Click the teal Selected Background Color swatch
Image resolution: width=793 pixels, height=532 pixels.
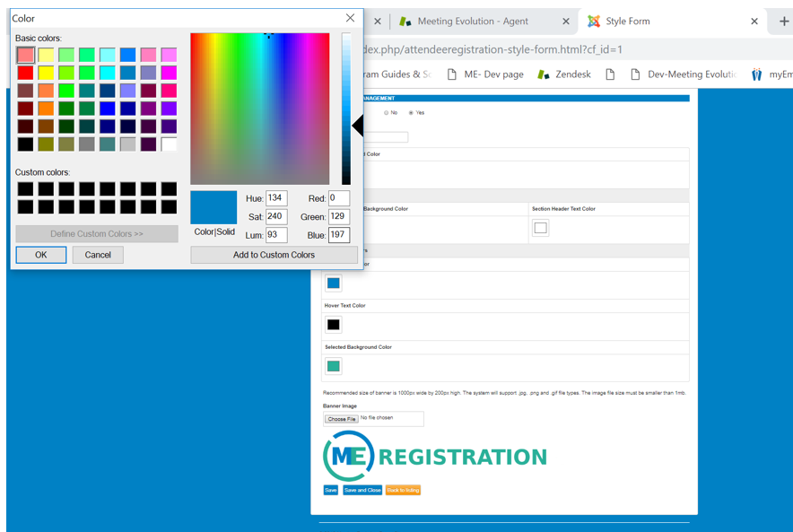(x=334, y=366)
